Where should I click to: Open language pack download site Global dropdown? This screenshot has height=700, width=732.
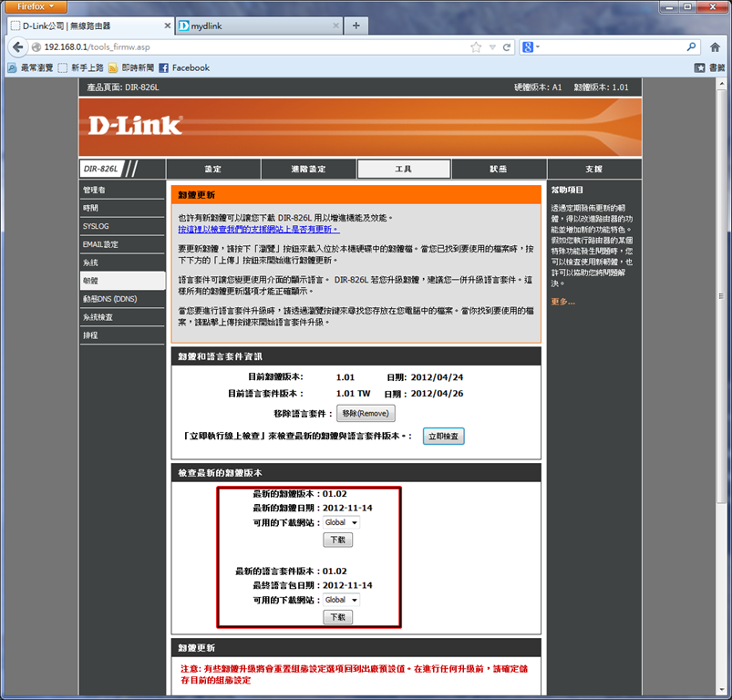point(341,600)
